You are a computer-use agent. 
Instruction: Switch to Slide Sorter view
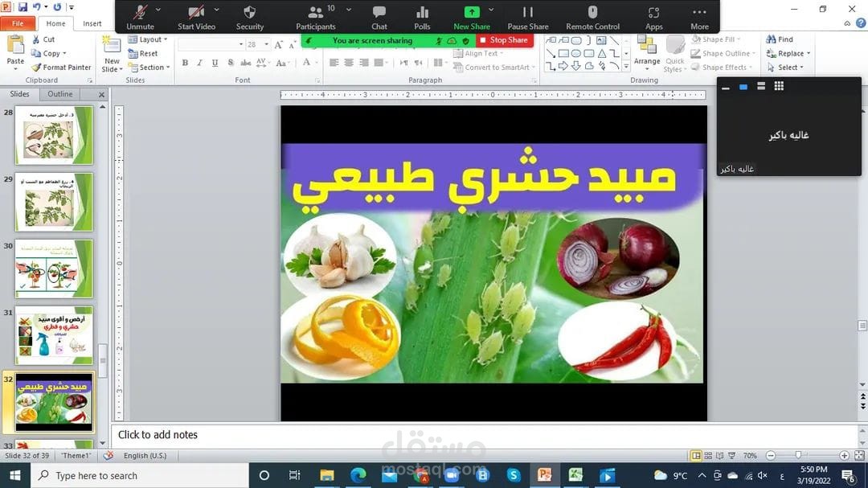(x=708, y=455)
